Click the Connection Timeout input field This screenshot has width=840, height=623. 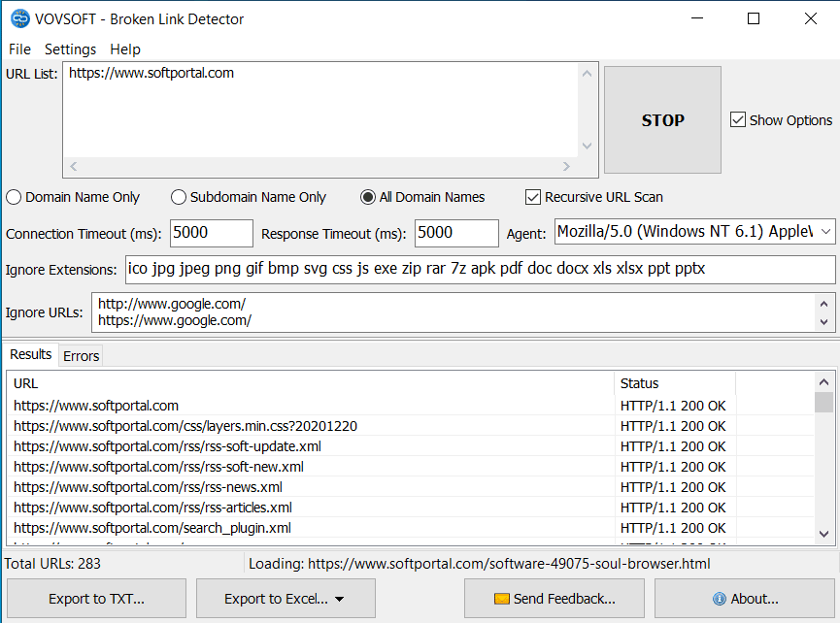pos(212,233)
